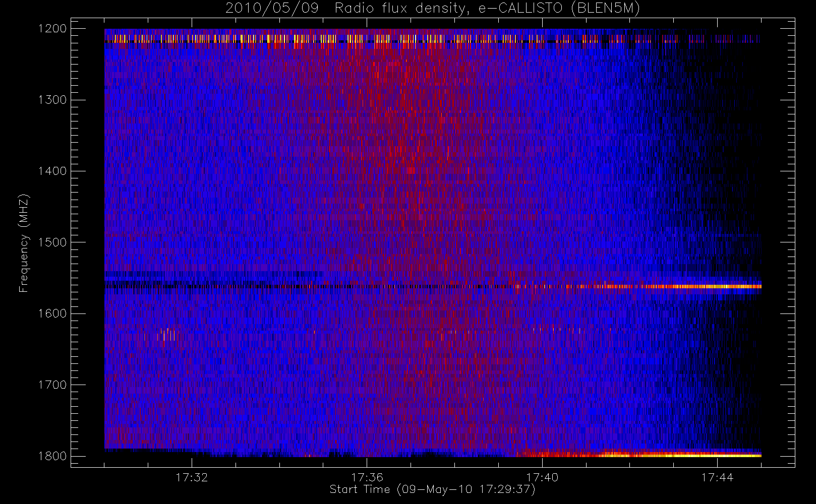
Task: Select the 1400 frequency tick label
Action: (x=52, y=171)
